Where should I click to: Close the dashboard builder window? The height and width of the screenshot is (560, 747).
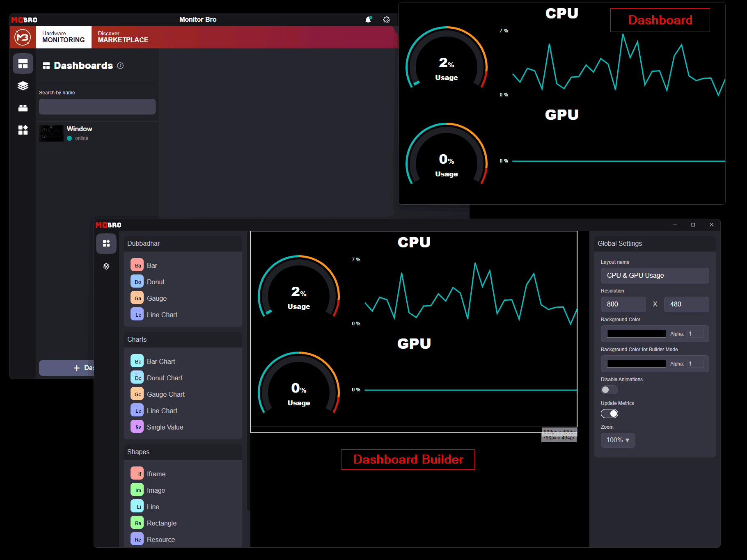coord(712,225)
